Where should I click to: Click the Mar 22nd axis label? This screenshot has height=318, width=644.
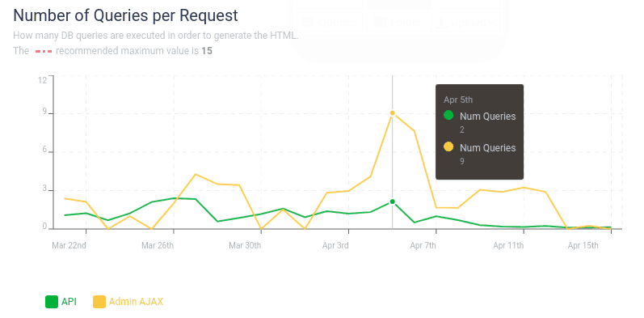[69, 246]
